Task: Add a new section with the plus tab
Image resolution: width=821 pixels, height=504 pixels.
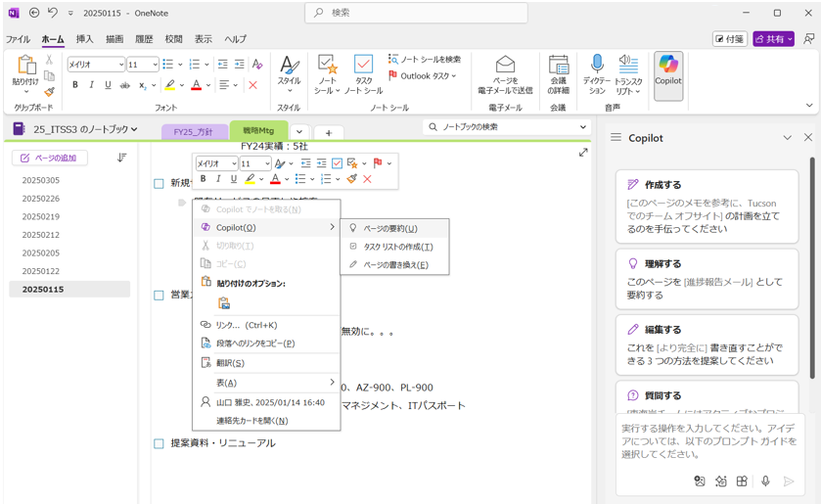Action: [329, 132]
